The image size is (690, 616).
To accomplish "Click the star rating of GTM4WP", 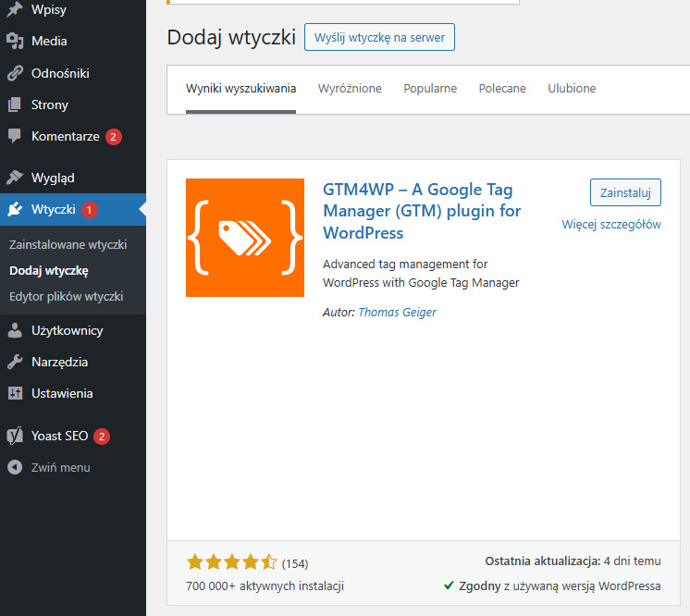I will (x=231, y=562).
